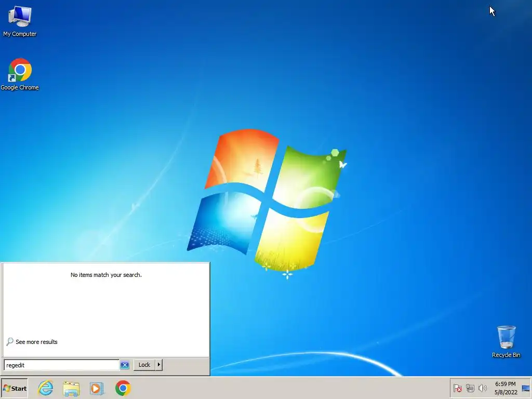Launch Windows Media Player from taskbar
The image size is (532, 399).
pos(97,388)
